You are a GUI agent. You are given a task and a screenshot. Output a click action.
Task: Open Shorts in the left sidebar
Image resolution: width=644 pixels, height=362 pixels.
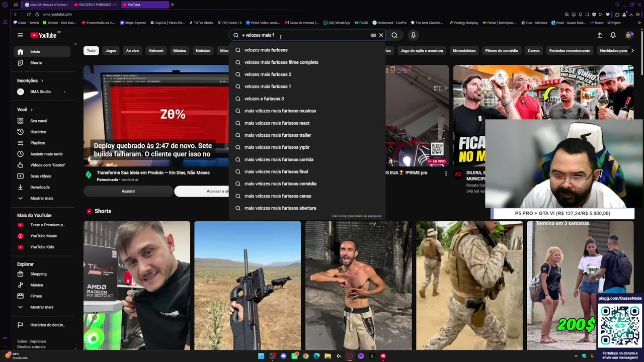43,63
